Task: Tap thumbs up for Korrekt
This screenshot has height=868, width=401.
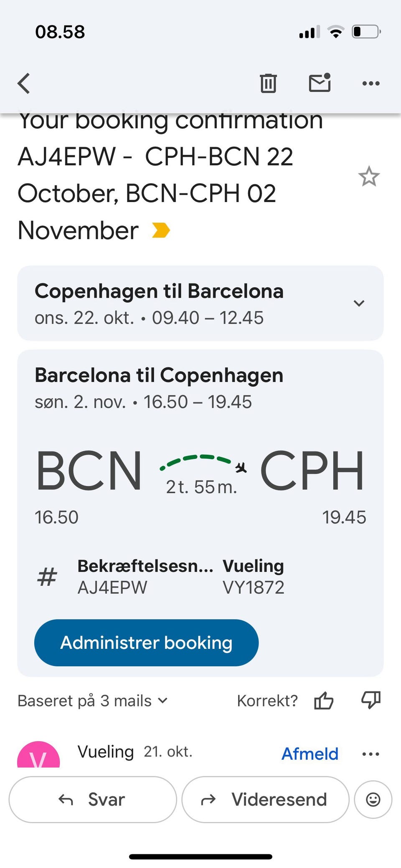Action: (324, 701)
